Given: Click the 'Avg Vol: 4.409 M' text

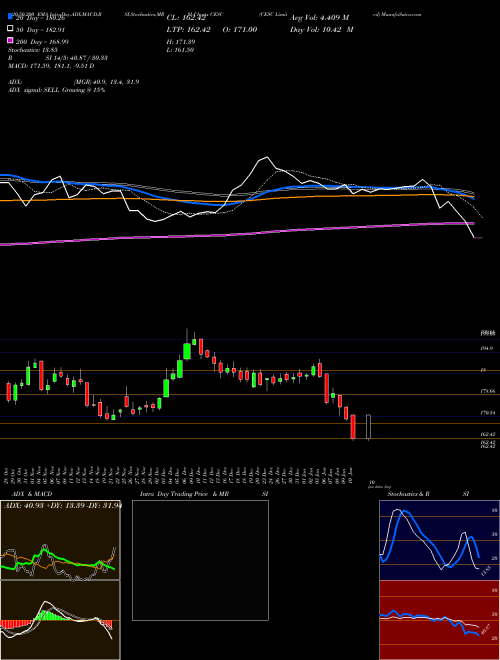Looking at the screenshot, I should pos(319,18).
